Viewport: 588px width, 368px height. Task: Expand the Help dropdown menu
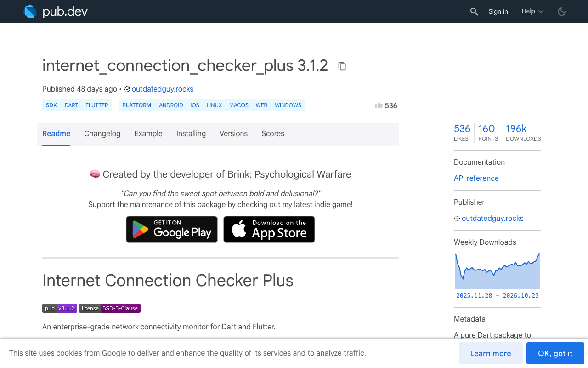click(x=532, y=11)
